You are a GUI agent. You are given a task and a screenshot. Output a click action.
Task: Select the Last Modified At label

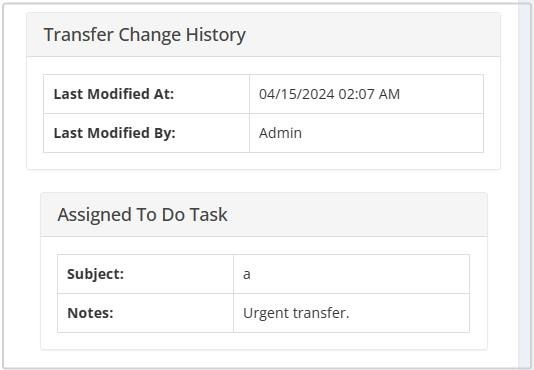[x=114, y=94]
